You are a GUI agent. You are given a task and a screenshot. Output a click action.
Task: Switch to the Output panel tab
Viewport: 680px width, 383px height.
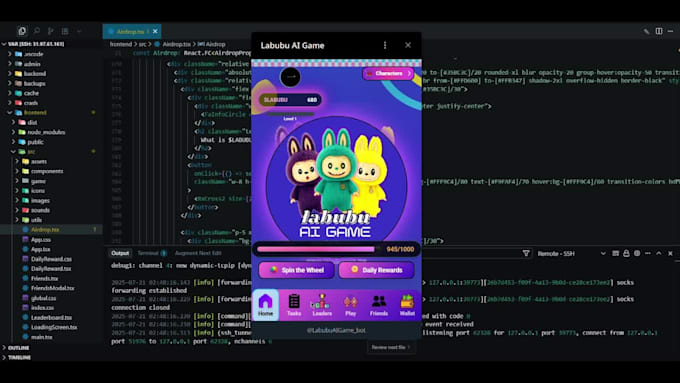click(120, 253)
